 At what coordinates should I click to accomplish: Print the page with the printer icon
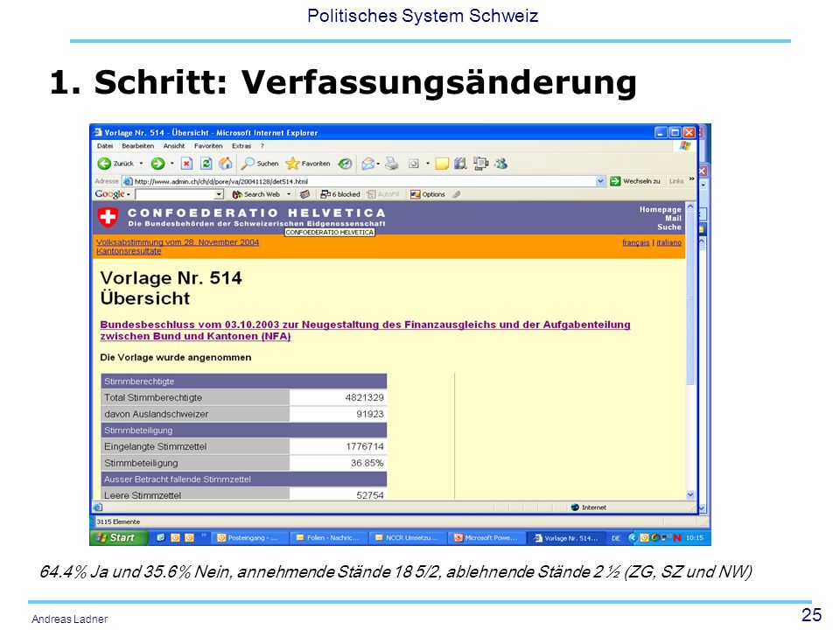pyautogui.click(x=392, y=164)
